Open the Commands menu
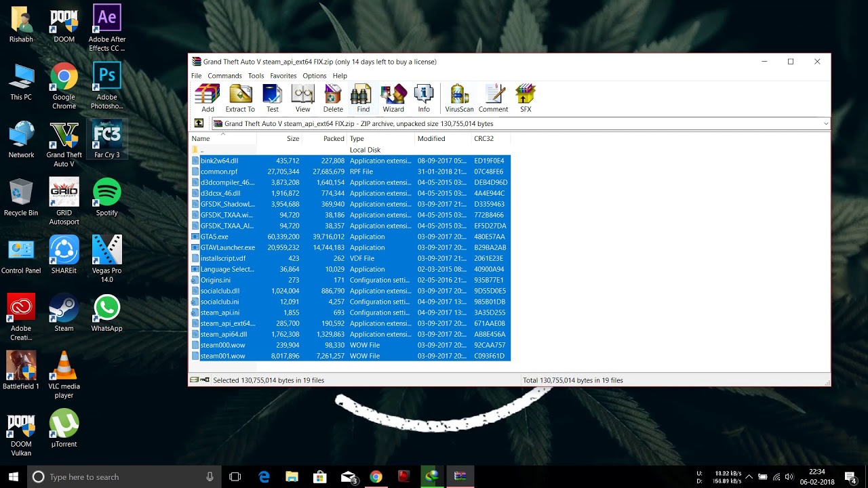 [224, 76]
